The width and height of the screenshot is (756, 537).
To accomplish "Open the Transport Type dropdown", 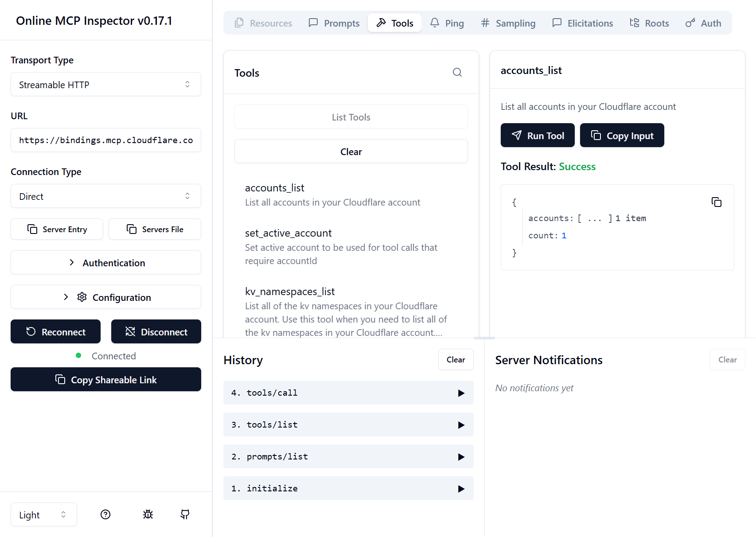I will coord(106,84).
